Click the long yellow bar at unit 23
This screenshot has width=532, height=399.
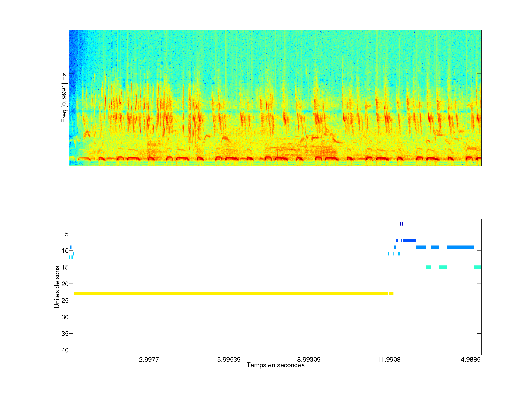click(230, 294)
